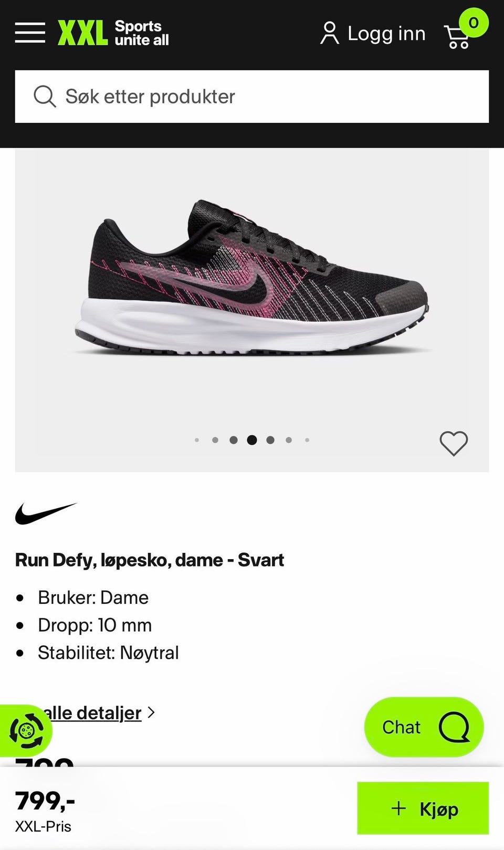Go to XXL home via the logo
The image size is (504, 850).
point(113,33)
